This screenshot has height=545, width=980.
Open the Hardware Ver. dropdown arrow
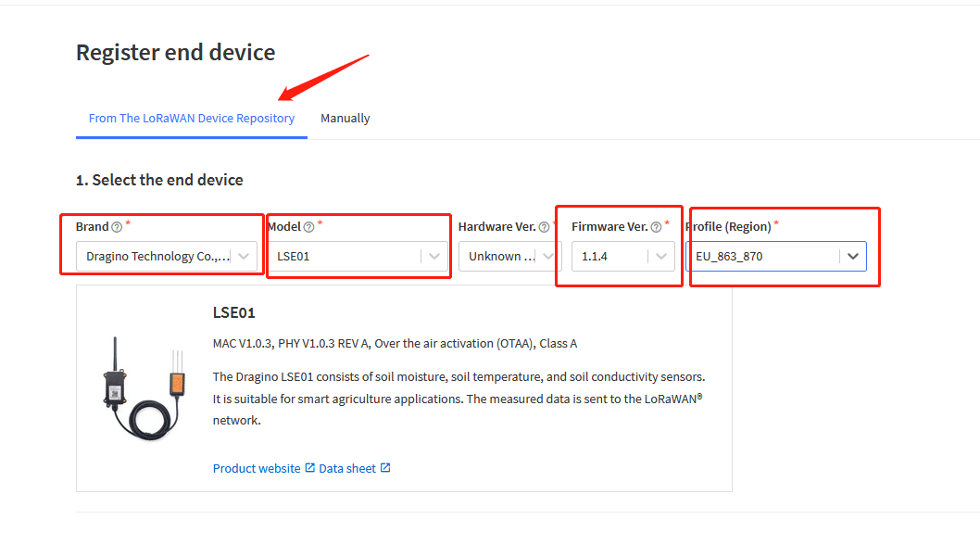[x=548, y=256]
